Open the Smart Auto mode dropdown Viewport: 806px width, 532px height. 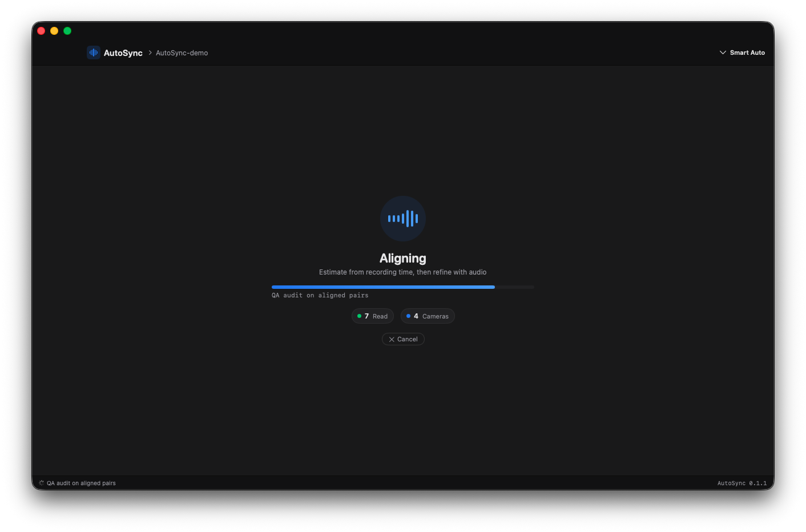742,53
